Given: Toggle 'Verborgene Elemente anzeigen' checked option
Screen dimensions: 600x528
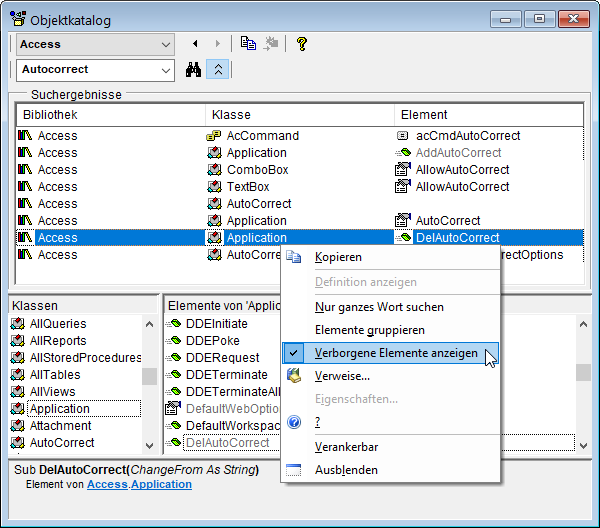Looking at the screenshot, I should (395, 353).
